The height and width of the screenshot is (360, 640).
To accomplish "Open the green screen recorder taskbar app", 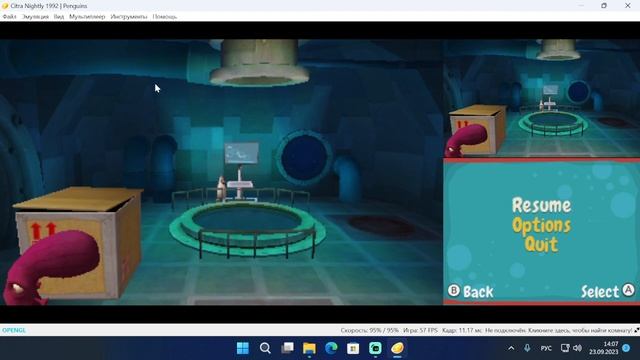I will point(375,348).
